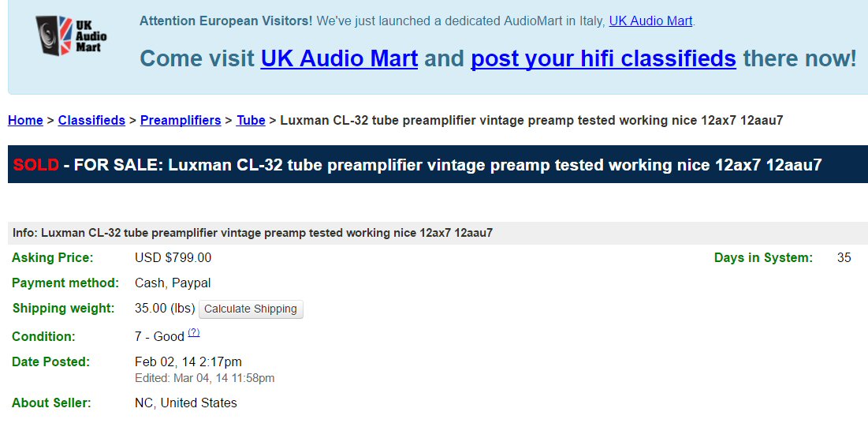
Task: Click the seller location "NC, United States"
Action: [186, 403]
